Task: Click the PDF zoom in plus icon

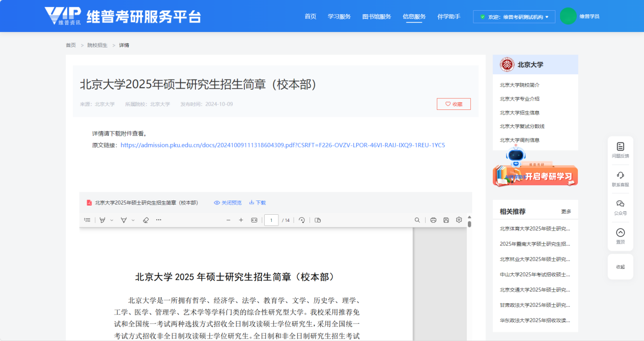Action: click(x=241, y=220)
